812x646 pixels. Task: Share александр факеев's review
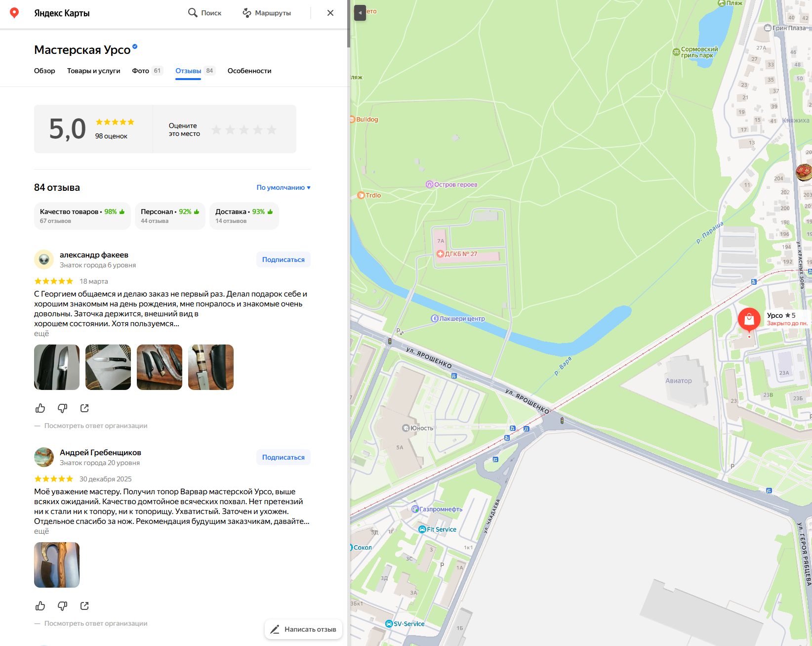point(84,408)
